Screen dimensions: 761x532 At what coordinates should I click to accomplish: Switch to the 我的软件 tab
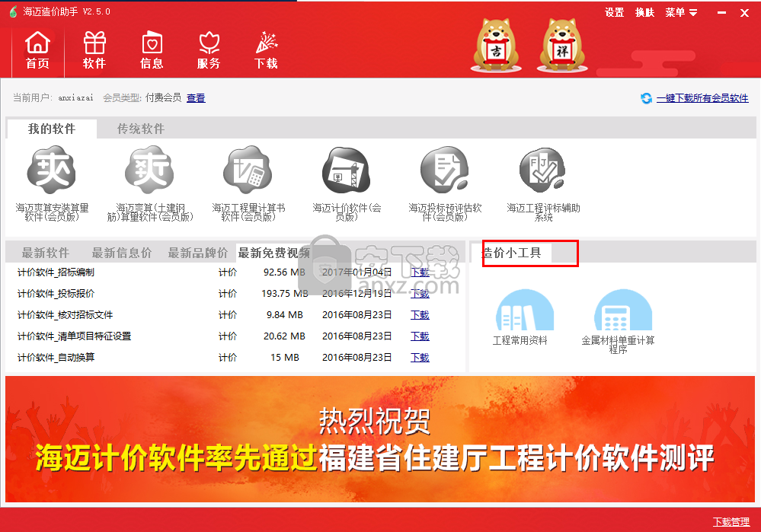click(52, 129)
